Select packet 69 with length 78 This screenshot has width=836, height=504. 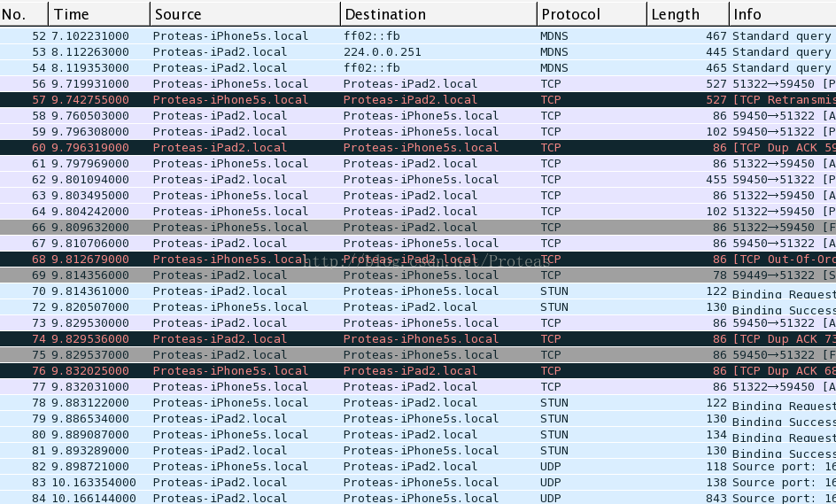tap(418, 275)
